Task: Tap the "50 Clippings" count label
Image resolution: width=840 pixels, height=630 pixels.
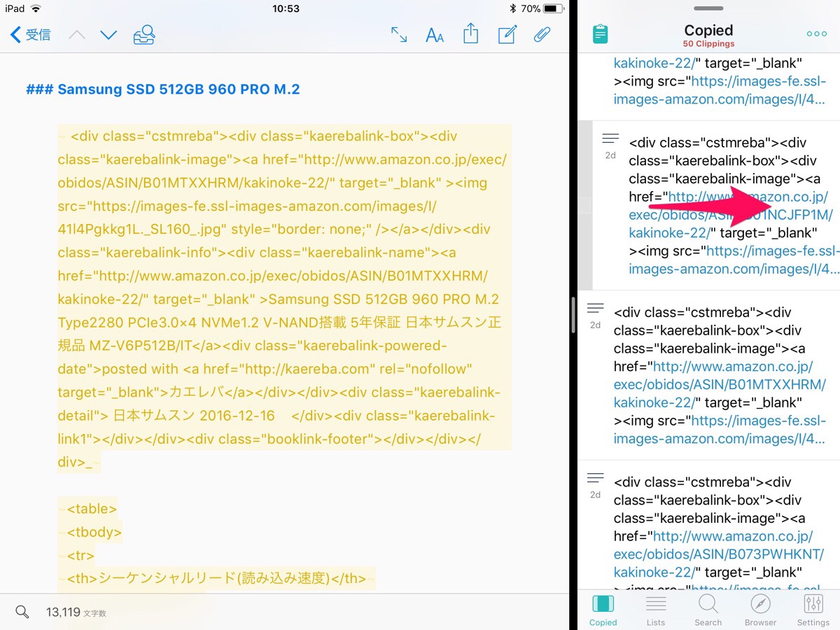Action: pos(708,43)
